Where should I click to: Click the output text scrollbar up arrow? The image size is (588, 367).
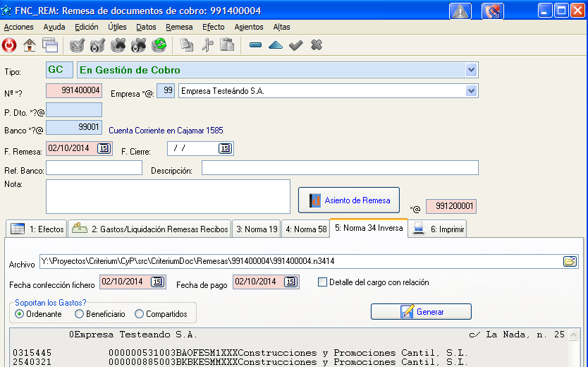pyautogui.click(x=573, y=335)
